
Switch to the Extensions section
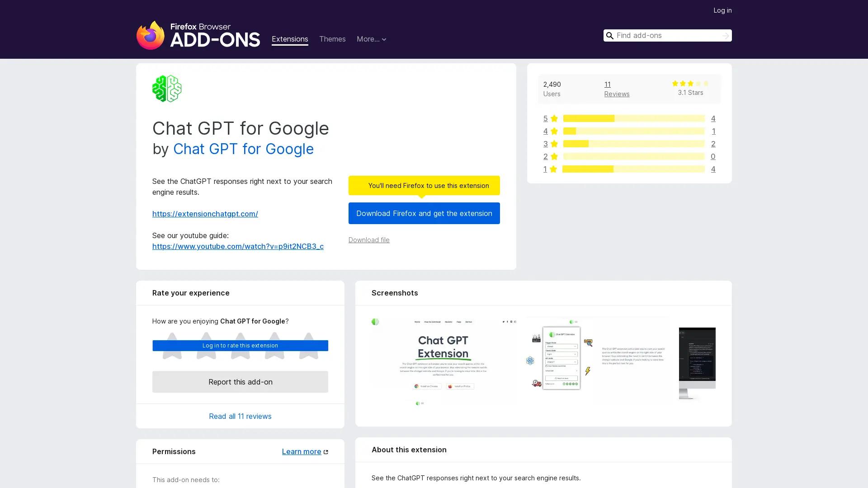coord(290,39)
